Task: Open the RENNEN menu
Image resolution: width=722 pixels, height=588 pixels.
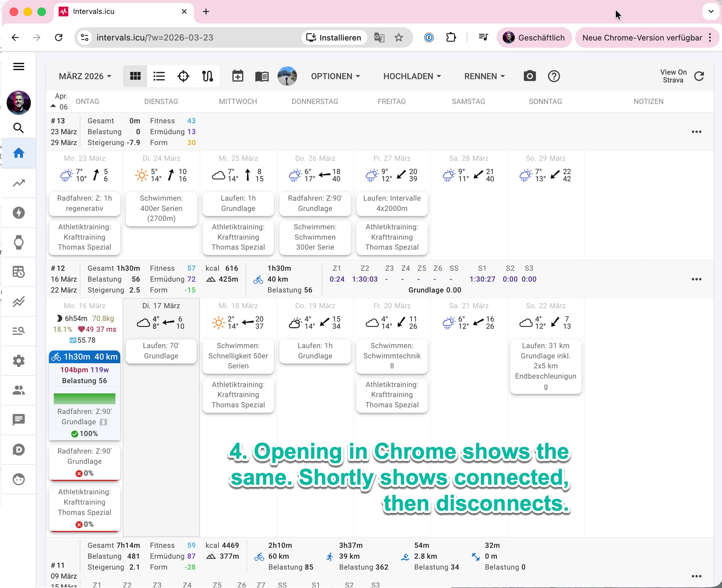Action: click(x=484, y=76)
